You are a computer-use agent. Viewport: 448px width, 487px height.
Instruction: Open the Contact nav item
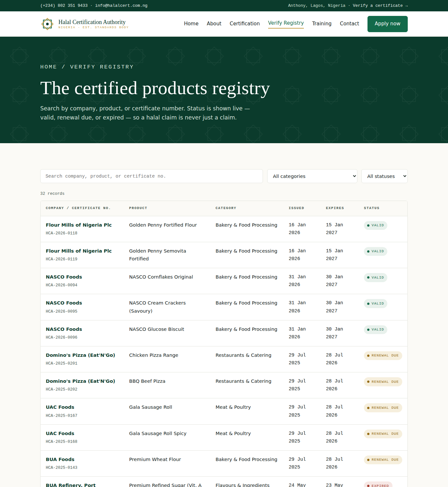pyautogui.click(x=349, y=24)
